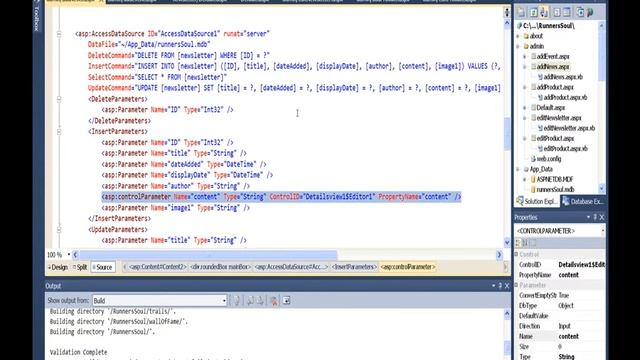Select asp:AccessDataSource breadcrumb tag

(291, 267)
